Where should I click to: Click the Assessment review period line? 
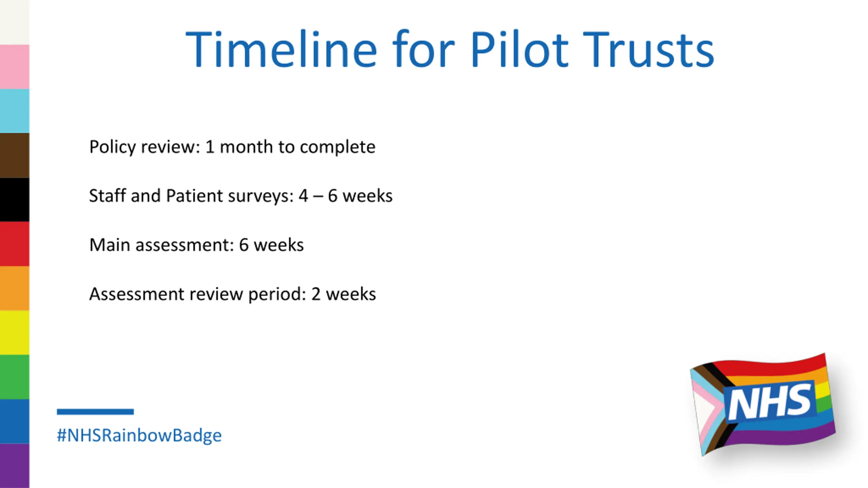coord(233,294)
